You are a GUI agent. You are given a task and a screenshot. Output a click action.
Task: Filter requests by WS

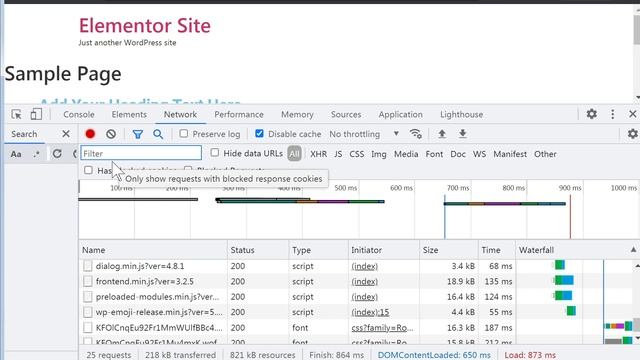click(x=479, y=154)
